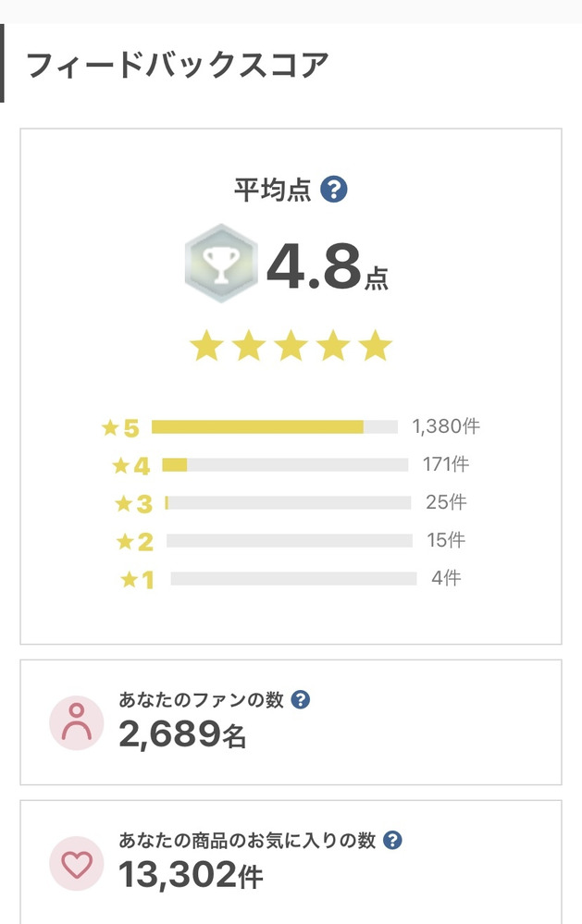Click the five yellow stars rating row
This screenshot has height=924, width=582.
(291, 347)
